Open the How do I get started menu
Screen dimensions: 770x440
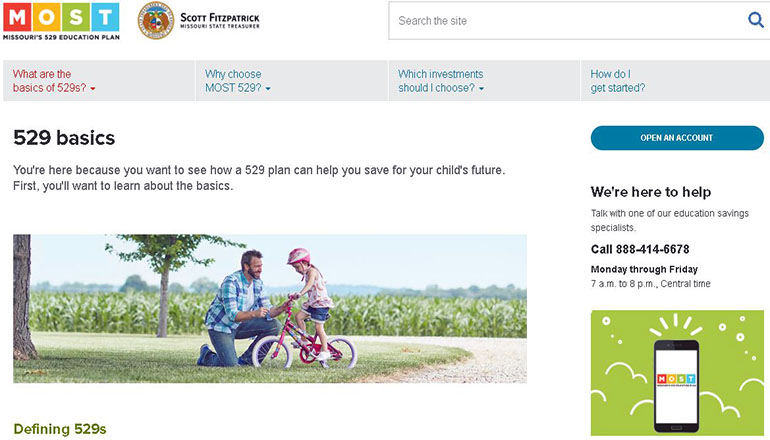617,81
